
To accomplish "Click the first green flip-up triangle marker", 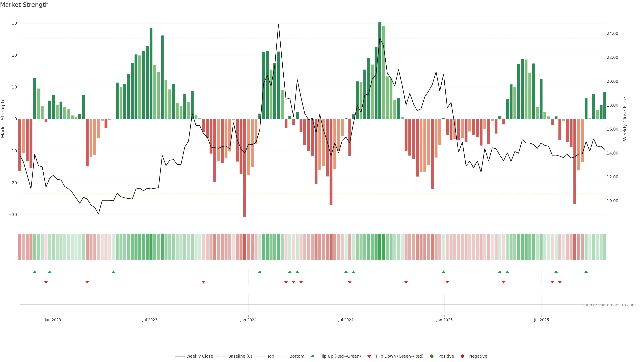I will [35, 272].
